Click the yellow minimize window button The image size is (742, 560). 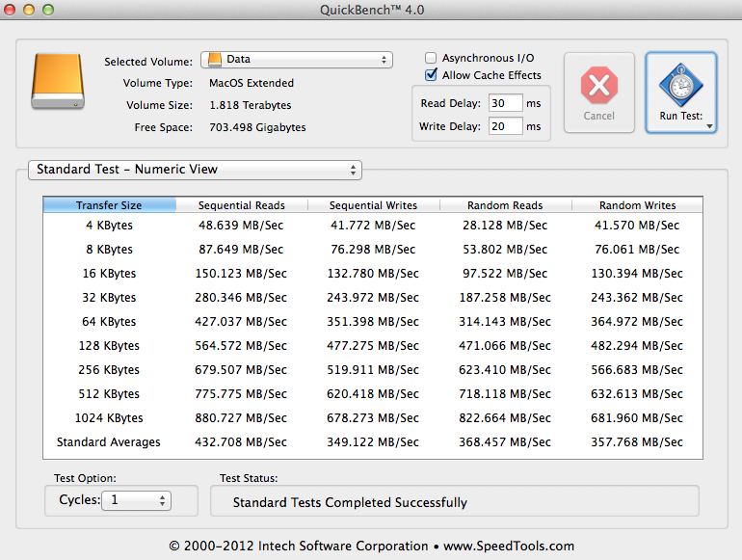29,10
